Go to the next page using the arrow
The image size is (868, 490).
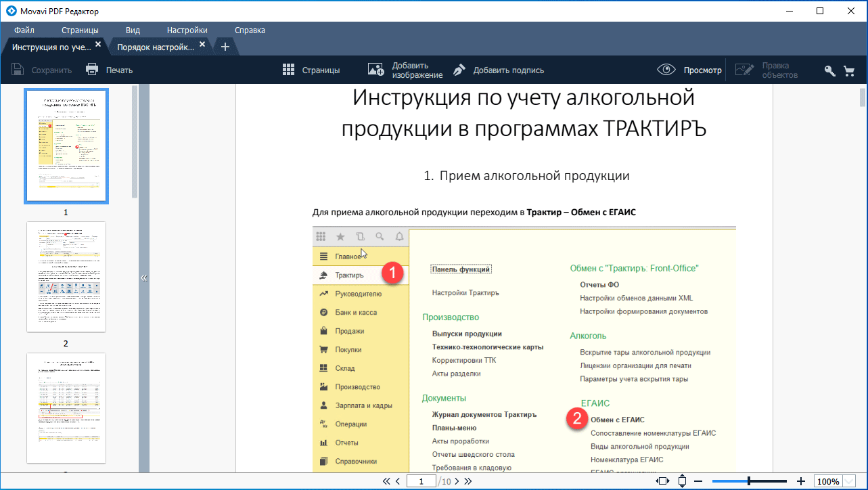click(x=457, y=481)
